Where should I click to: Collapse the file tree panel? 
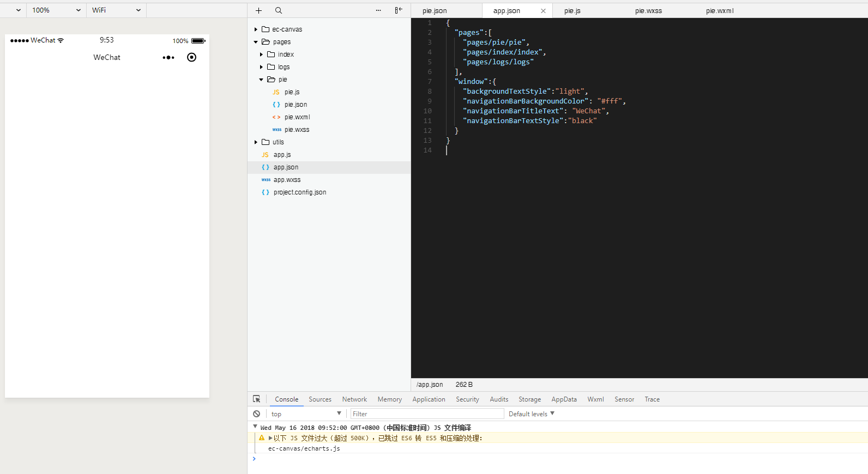(399, 10)
